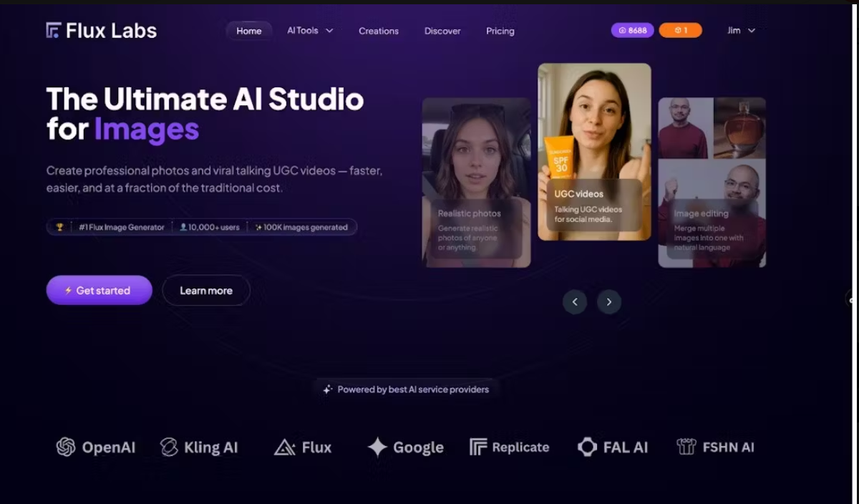Image resolution: width=859 pixels, height=504 pixels.
Task: Click the FSHN AI provider logo
Action: [x=715, y=447]
